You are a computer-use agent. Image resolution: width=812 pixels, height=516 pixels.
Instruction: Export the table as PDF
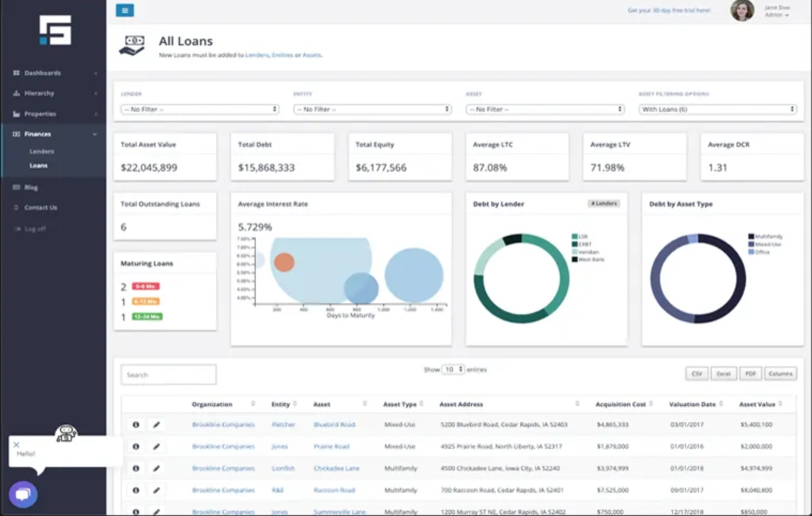(x=751, y=373)
